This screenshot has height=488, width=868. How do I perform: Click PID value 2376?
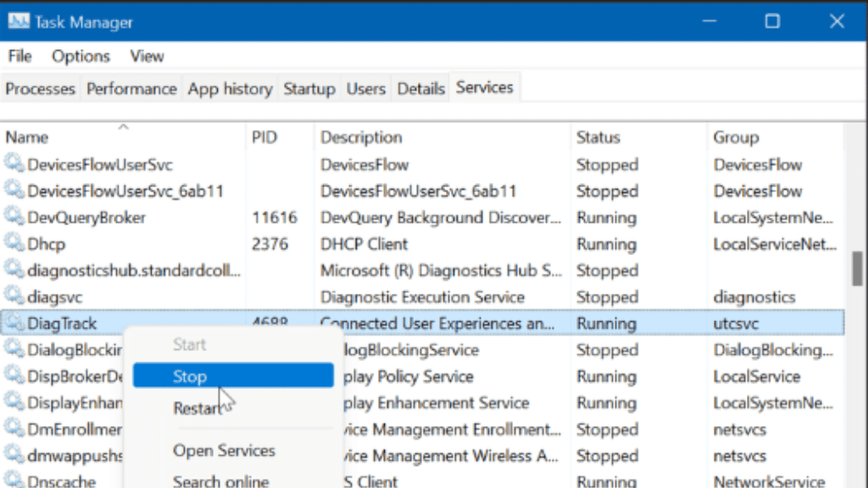(x=270, y=244)
